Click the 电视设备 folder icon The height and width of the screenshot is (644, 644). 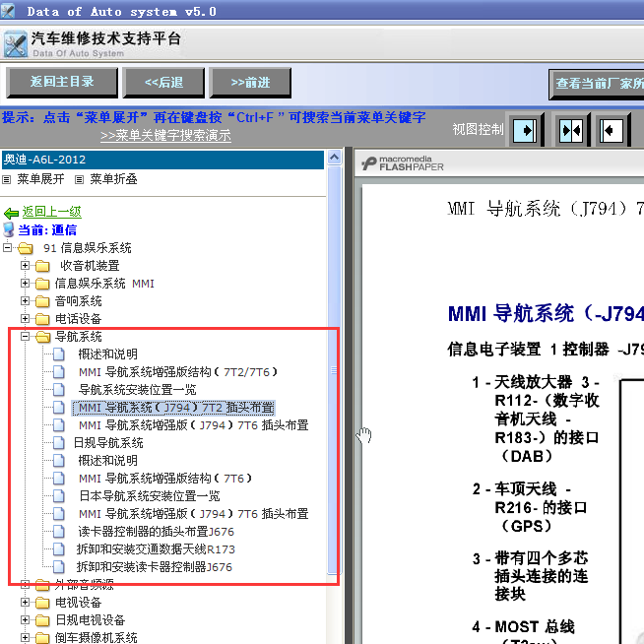tap(42, 603)
